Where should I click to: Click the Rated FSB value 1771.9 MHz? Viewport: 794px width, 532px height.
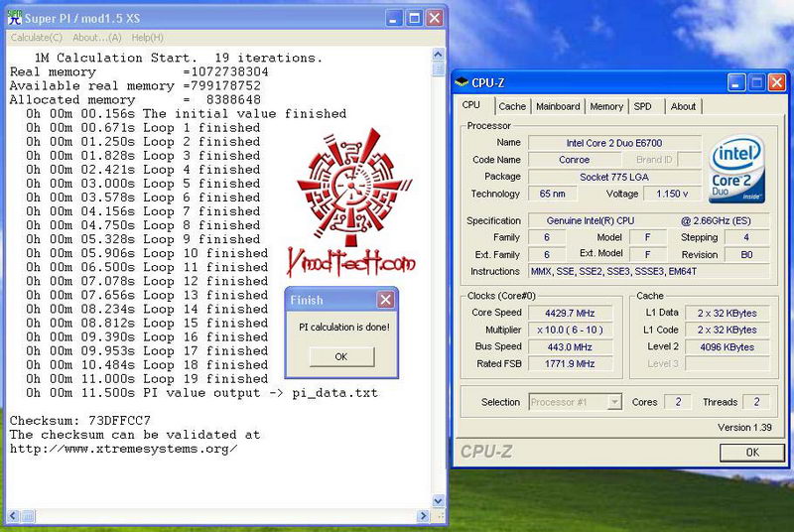(x=570, y=363)
